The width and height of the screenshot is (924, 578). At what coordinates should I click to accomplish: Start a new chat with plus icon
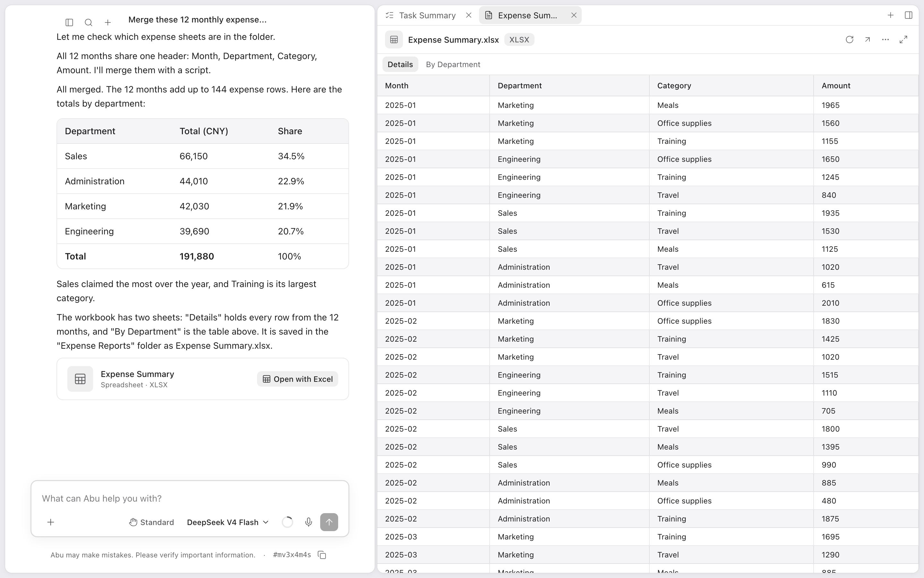pyautogui.click(x=108, y=22)
